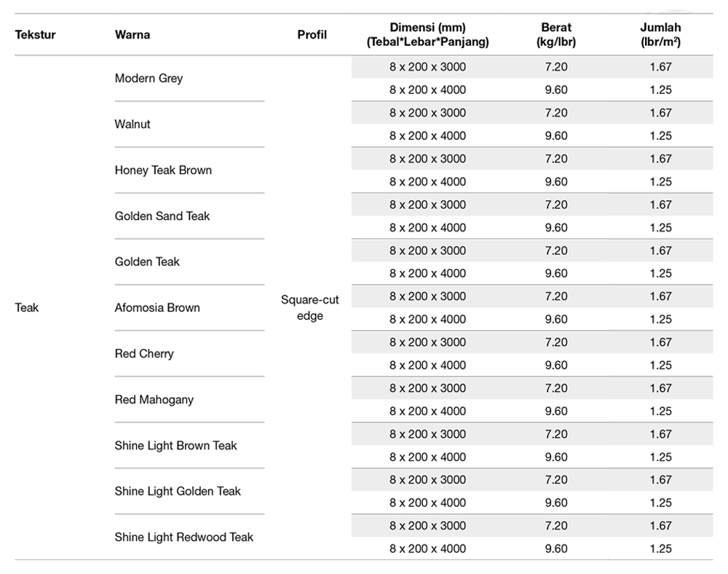Click Shine Light Golden Teak cell
This screenshot has height=574, width=728.
pos(178,492)
